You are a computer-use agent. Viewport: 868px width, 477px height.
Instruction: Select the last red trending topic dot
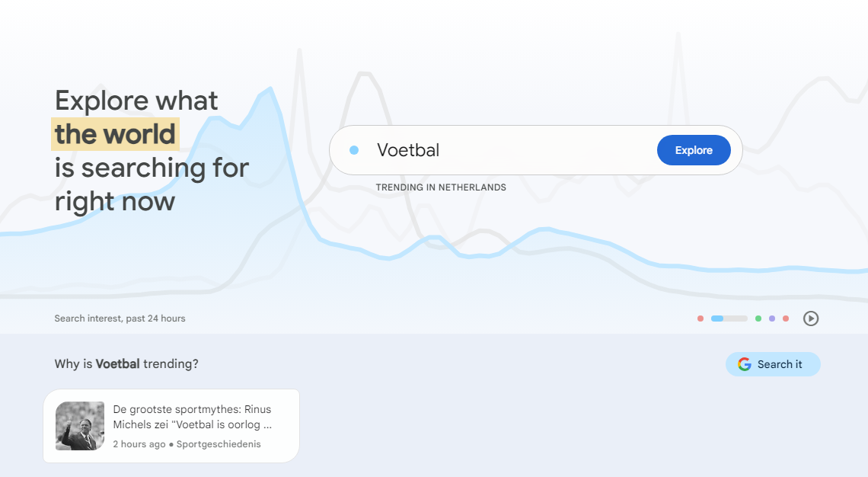786,319
